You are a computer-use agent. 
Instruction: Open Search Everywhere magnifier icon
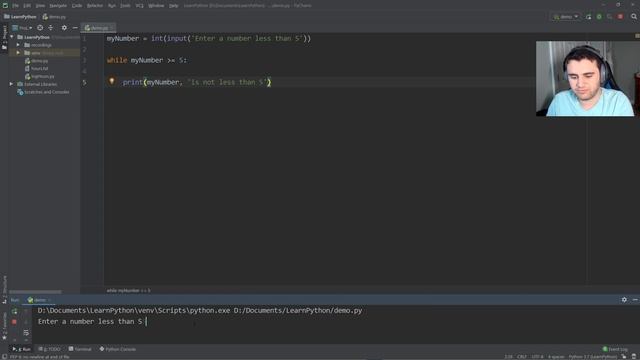point(634,17)
